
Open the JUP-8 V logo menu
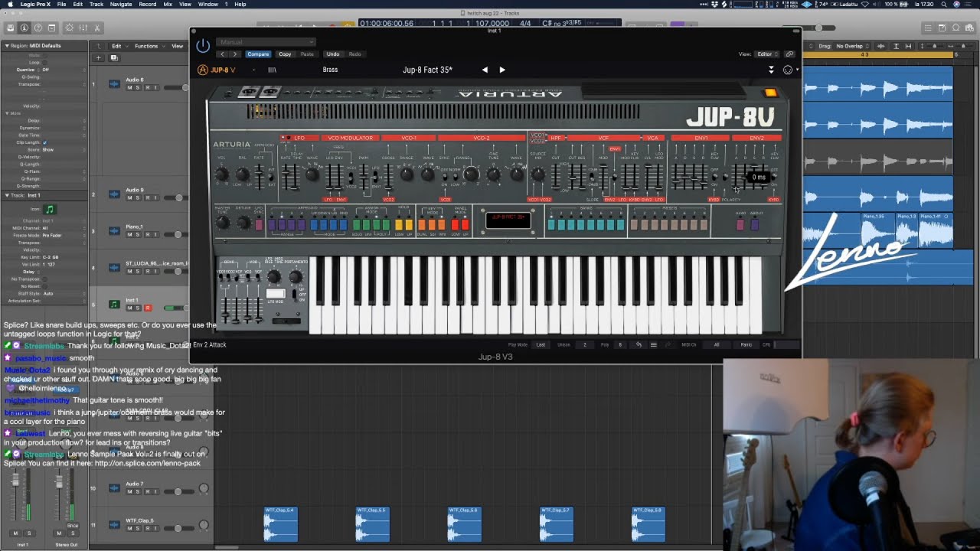[x=216, y=70]
